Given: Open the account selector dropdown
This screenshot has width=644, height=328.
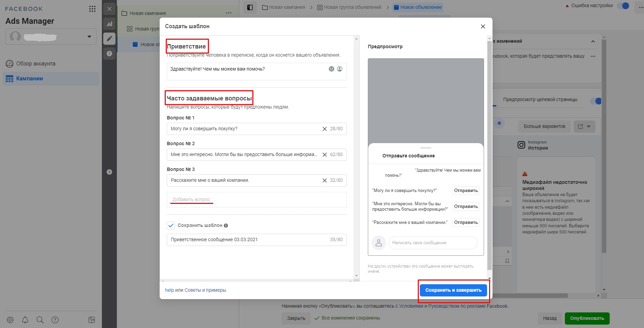Looking at the screenshot, I should coord(51,37).
